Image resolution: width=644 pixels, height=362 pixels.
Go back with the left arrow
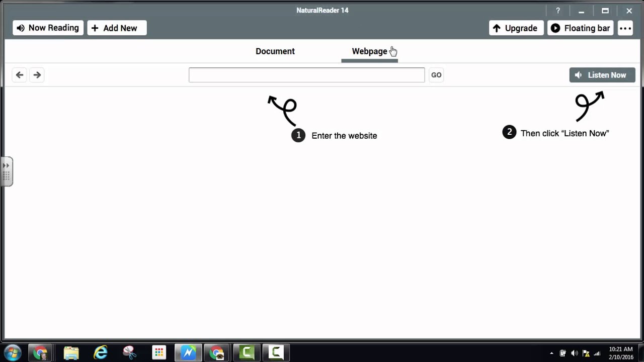click(20, 75)
